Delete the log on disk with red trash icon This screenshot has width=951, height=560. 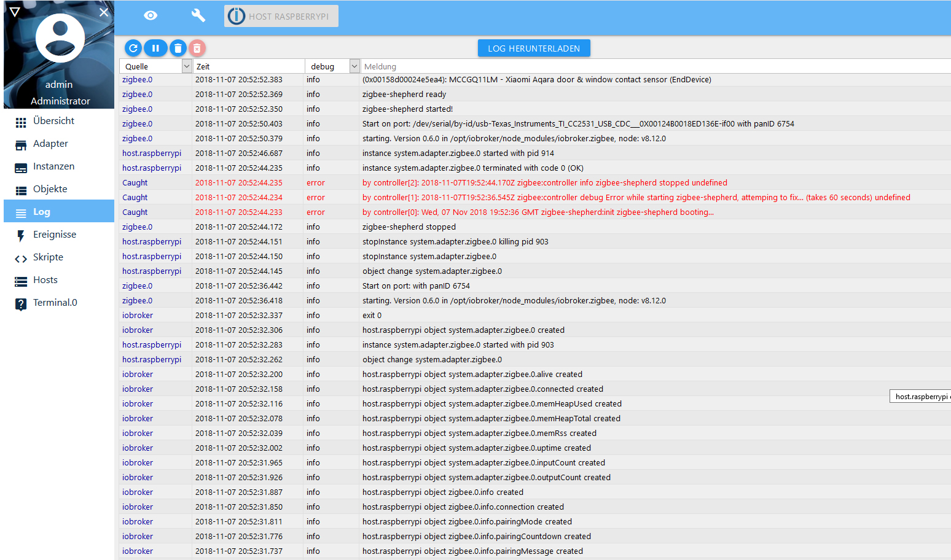[x=197, y=48]
